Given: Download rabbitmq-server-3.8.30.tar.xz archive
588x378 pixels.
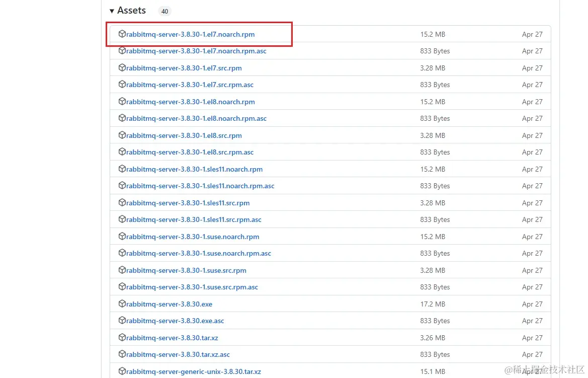Looking at the screenshot, I should [x=172, y=338].
